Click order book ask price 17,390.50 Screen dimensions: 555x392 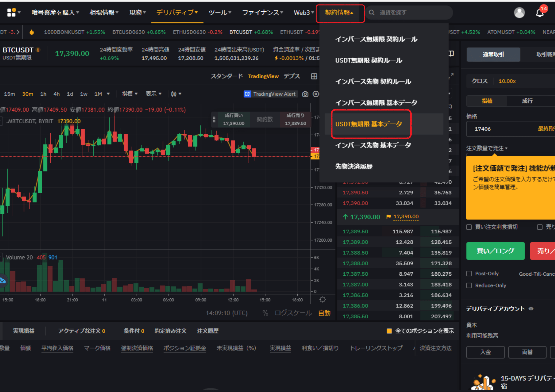click(x=355, y=193)
